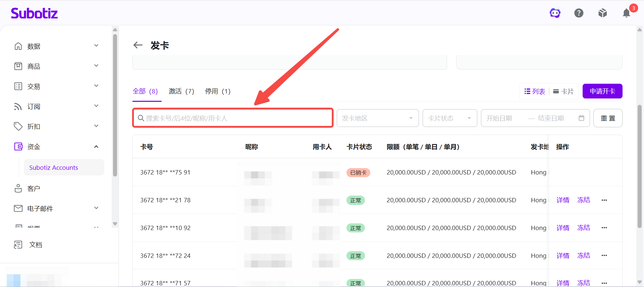Click the 数据 home icon in sidebar
The height and width of the screenshot is (287, 644).
coord(18,46)
